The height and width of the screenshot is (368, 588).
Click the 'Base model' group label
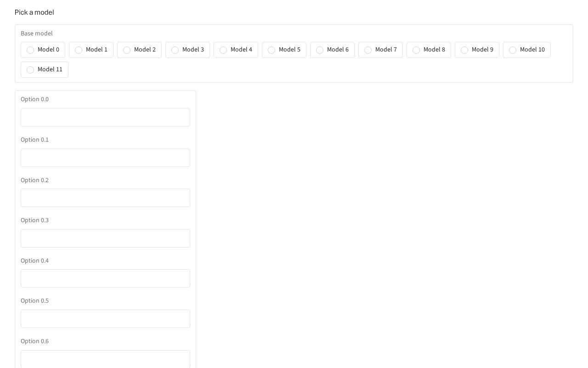coord(37,34)
